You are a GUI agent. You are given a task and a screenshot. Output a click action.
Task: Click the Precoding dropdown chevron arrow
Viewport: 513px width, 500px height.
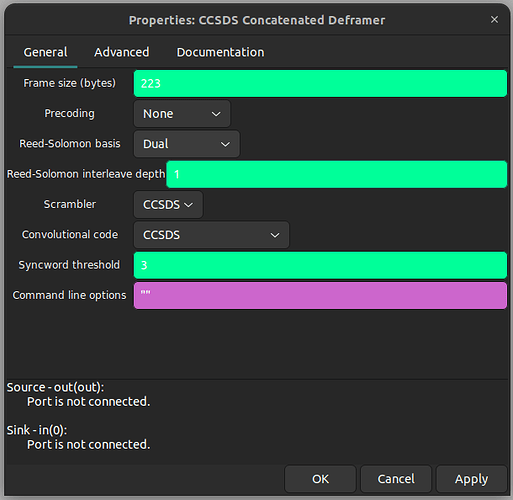(x=216, y=114)
